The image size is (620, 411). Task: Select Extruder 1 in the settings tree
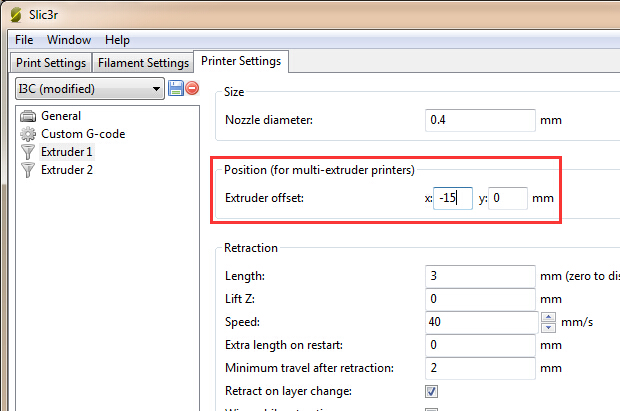66,152
